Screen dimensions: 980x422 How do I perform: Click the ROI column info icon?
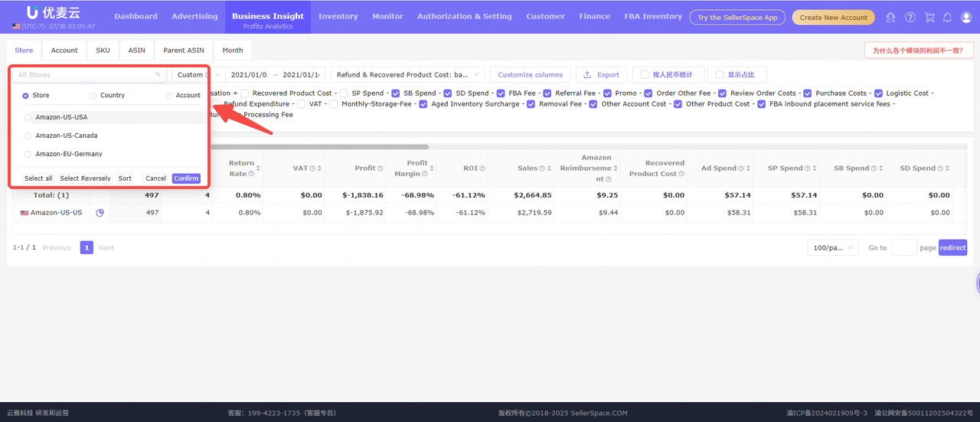pos(483,168)
